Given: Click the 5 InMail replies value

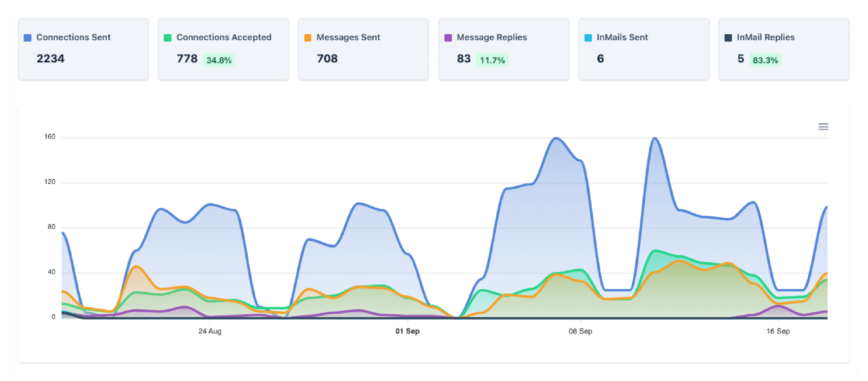Looking at the screenshot, I should [741, 59].
